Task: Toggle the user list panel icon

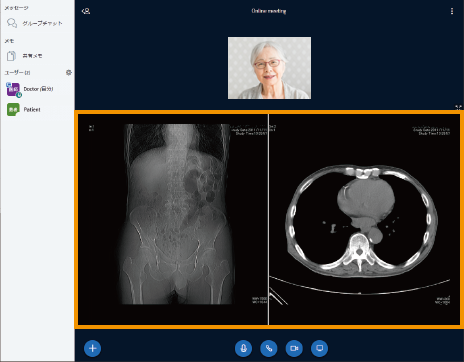Action: click(86, 11)
